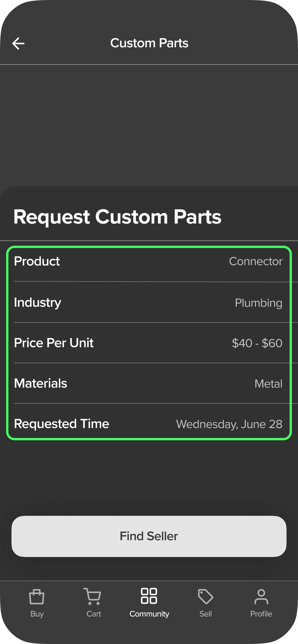Image resolution: width=298 pixels, height=644 pixels.
Task: Tap the Materials row label
Action: pyautogui.click(x=40, y=383)
